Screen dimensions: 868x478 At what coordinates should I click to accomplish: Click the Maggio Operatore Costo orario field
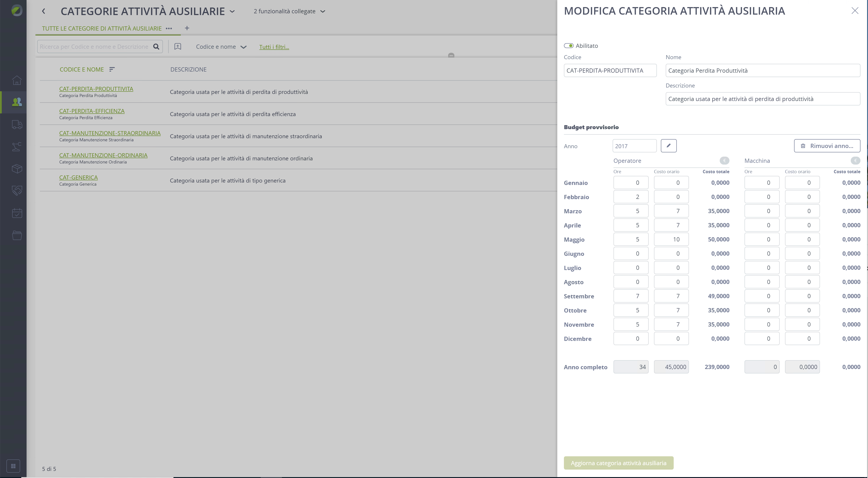671,239
